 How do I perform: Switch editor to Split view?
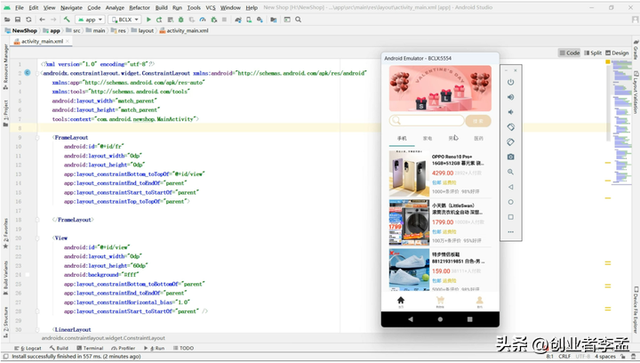click(593, 53)
